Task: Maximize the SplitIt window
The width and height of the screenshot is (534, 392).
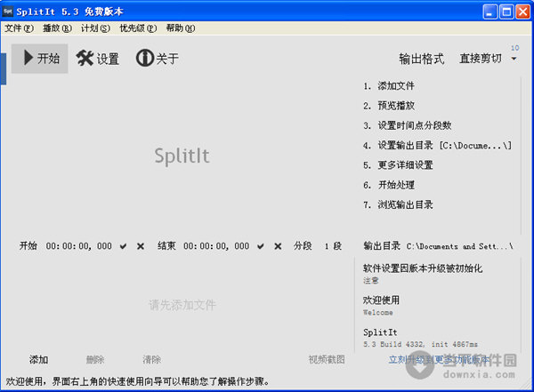Action: [506, 12]
